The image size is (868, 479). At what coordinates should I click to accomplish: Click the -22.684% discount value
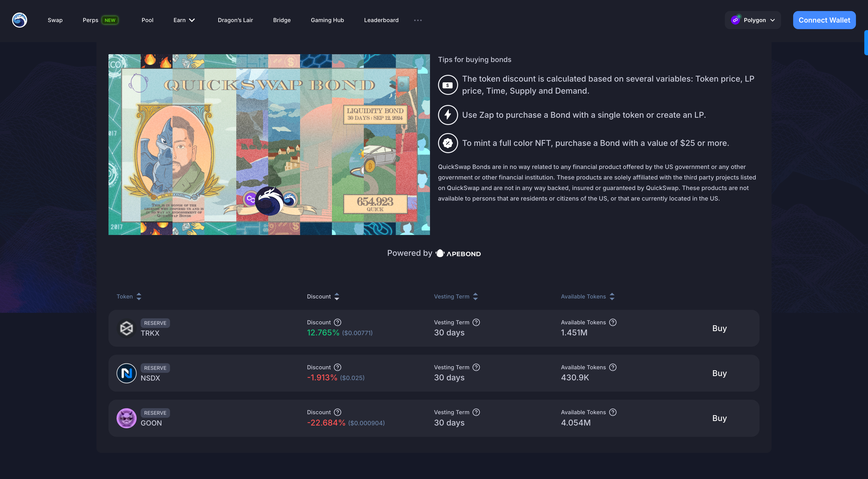tap(326, 423)
